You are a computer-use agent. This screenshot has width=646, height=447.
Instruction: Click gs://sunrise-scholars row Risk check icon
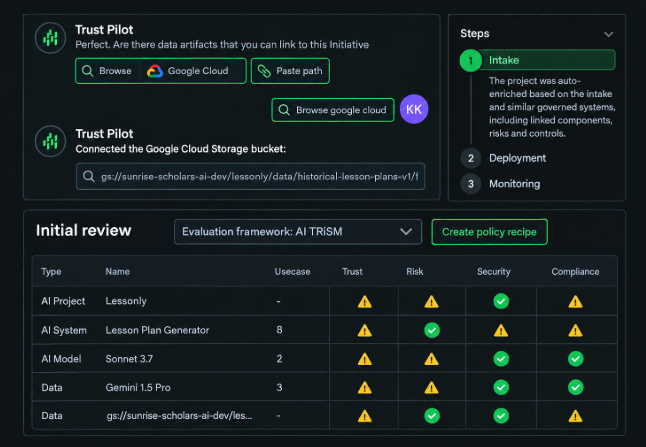pyautogui.click(x=432, y=416)
